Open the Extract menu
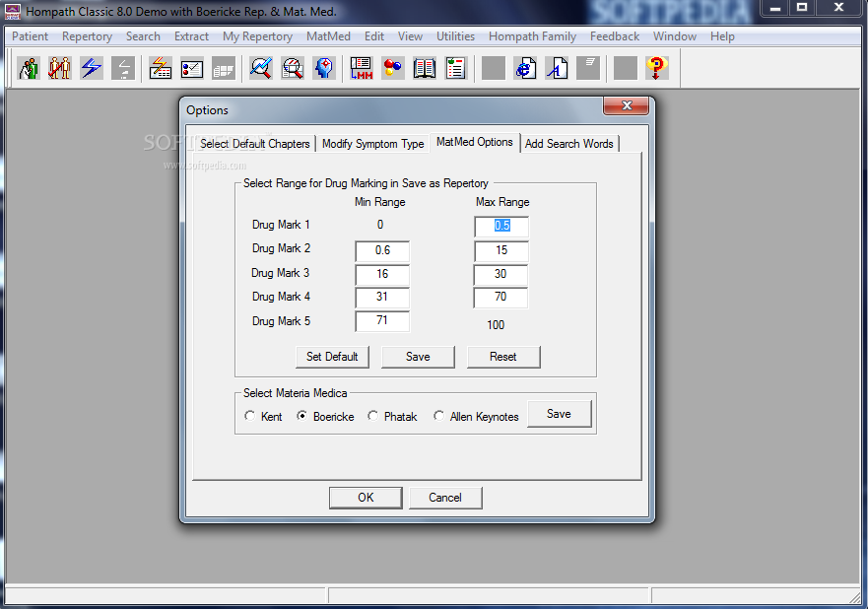Viewport: 868px width, 609px height. coord(191,36)
